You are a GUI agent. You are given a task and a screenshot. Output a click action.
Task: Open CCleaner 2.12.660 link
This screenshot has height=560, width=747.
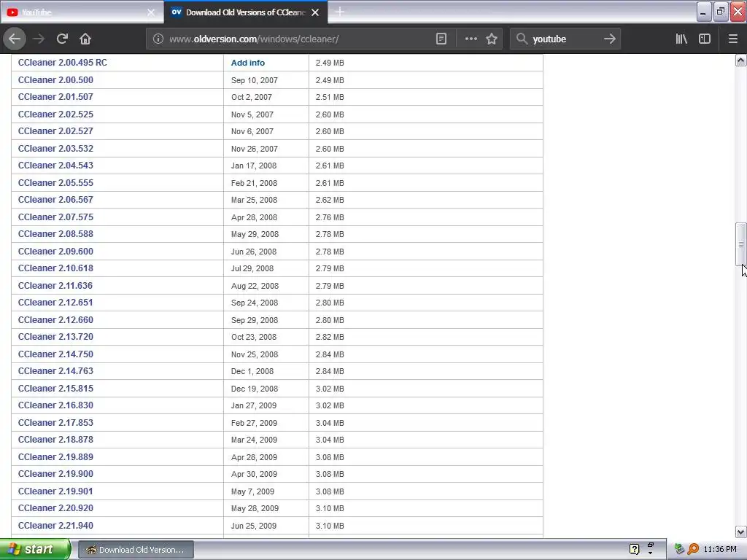(x=55, y=320)
